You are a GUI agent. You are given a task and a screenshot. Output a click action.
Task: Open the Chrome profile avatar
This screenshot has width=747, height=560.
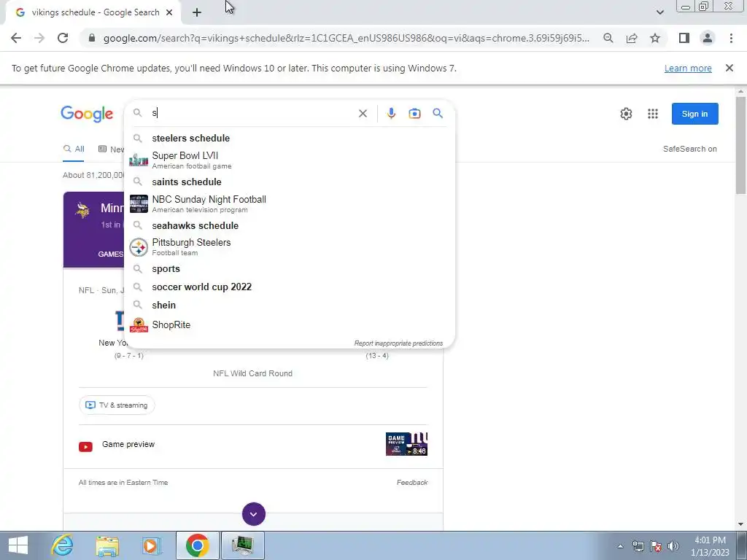[708, 38]
